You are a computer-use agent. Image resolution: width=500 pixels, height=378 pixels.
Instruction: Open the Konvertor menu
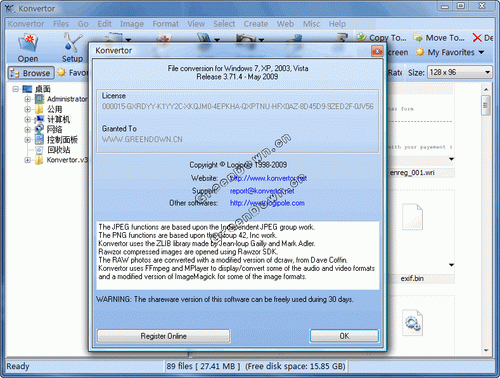pyautogui.click(x=26, y=24)
